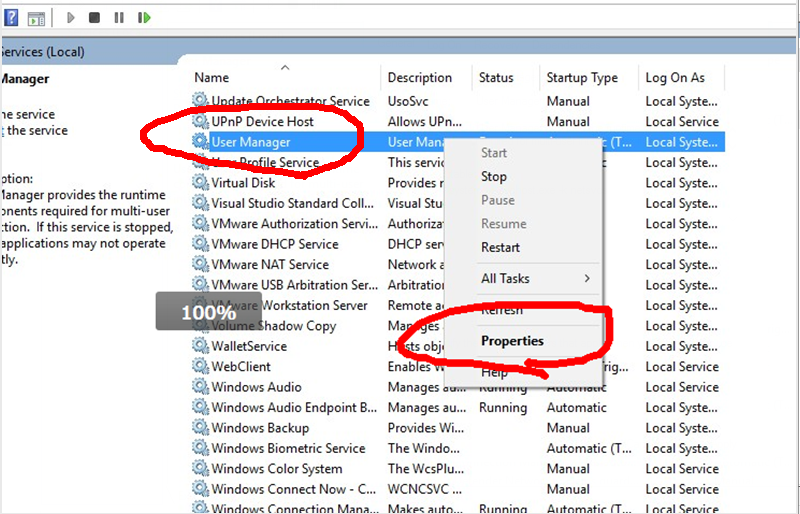Open Properties from the context menu

[512, 341]
